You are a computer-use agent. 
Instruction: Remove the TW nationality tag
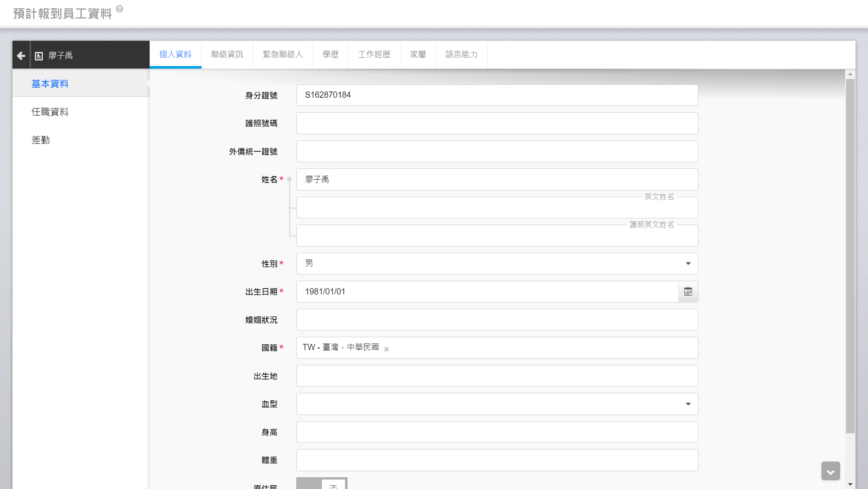click(x=387, y=349)
